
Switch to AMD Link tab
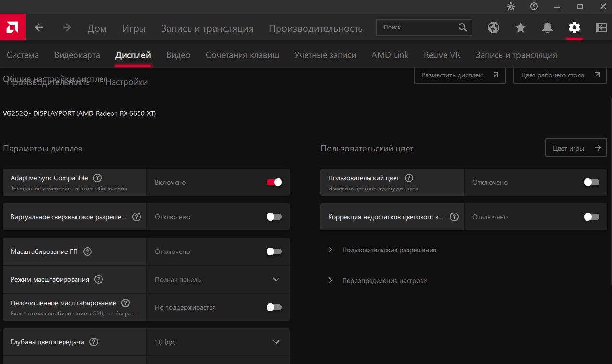coord(390,55)
